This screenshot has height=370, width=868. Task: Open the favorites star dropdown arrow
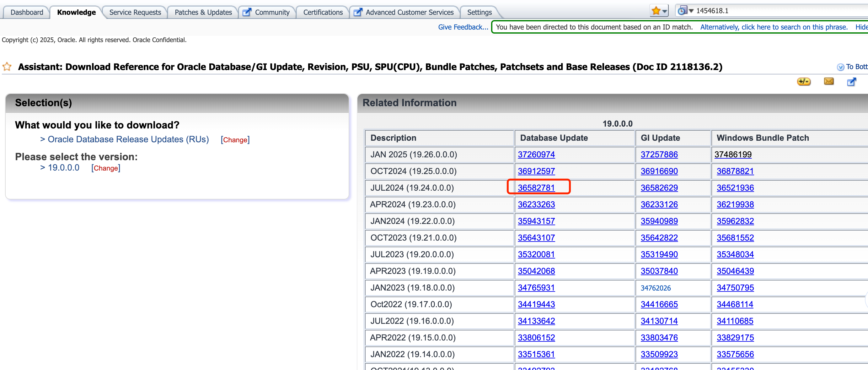pos(664,12)
